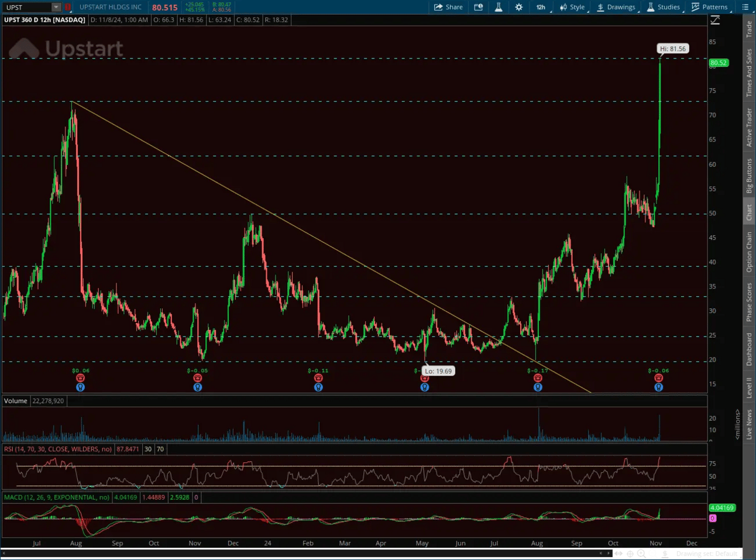756x560 pixels.
Task: Click the price-scale curve icon at top right of the chart
Action: point(715,20)
